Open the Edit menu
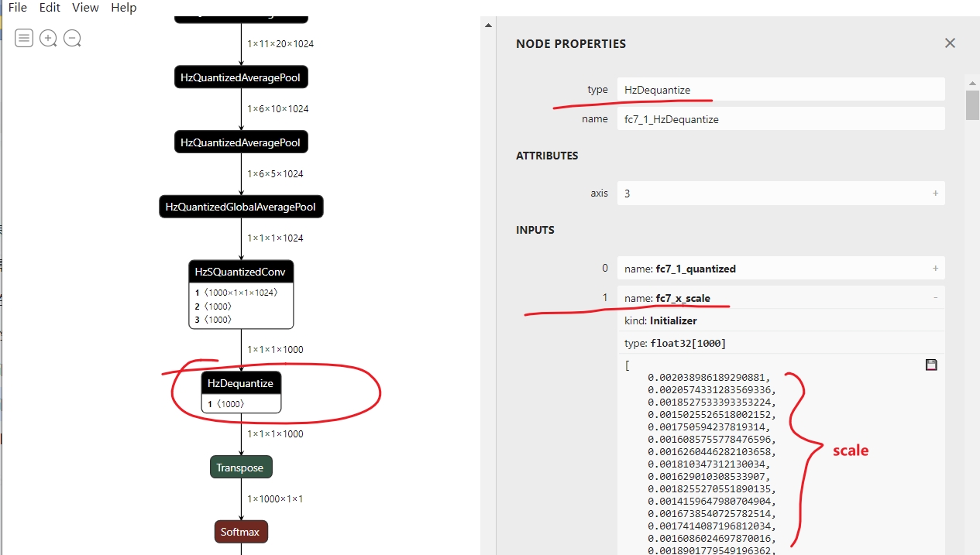The width and height of the screenshot is (980, 555). 50,8
